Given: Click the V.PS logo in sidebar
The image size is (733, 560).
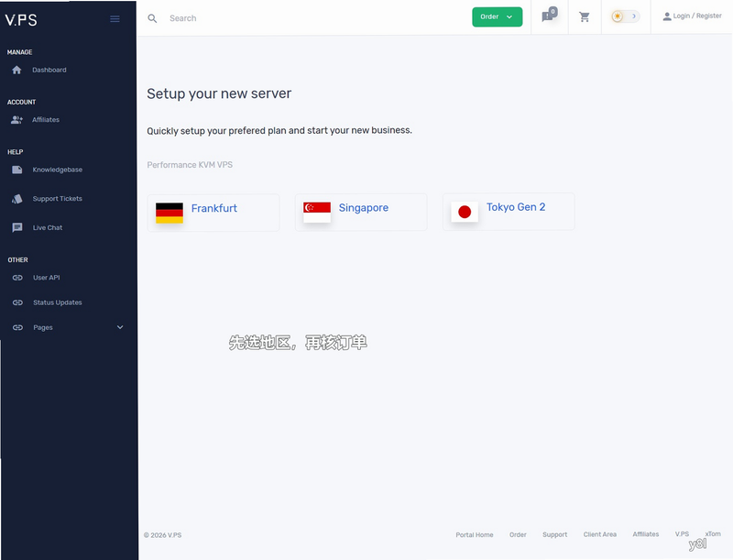Looking at the screenshot, I should point(21,19).
